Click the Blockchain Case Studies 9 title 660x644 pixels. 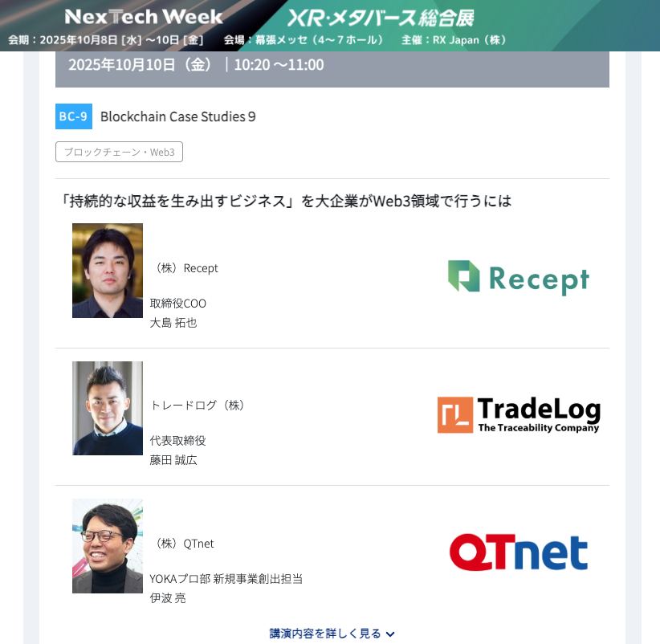tap(177, 116)
